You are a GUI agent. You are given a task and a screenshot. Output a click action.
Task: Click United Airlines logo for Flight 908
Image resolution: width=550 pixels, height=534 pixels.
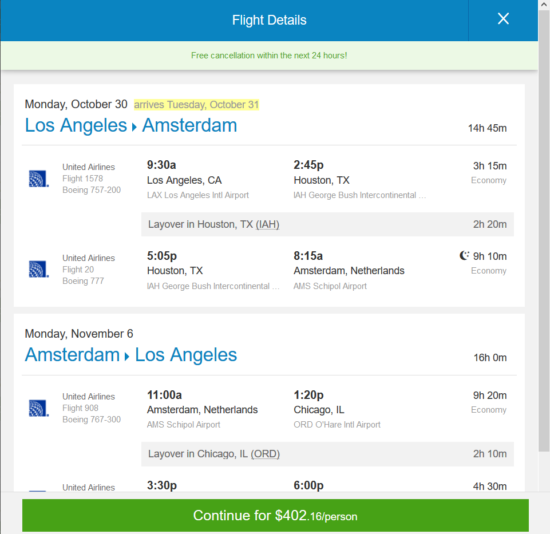[x=38, y=408]
